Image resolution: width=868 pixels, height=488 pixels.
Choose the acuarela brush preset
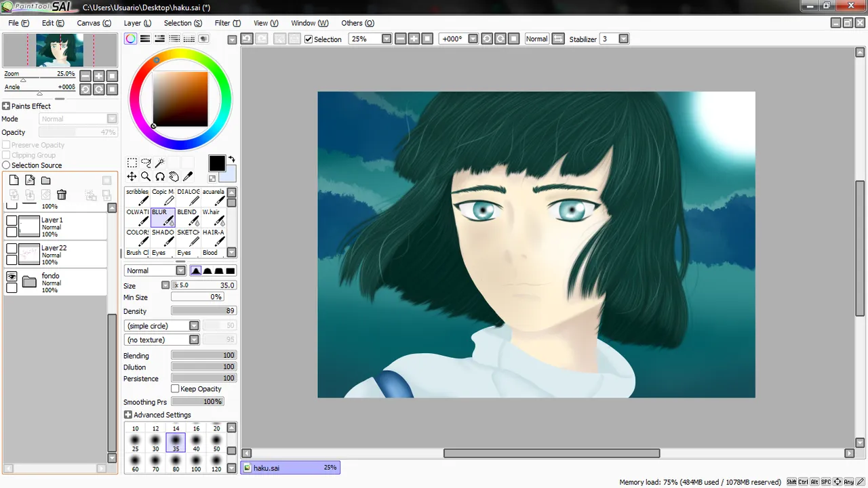[213, 197]
